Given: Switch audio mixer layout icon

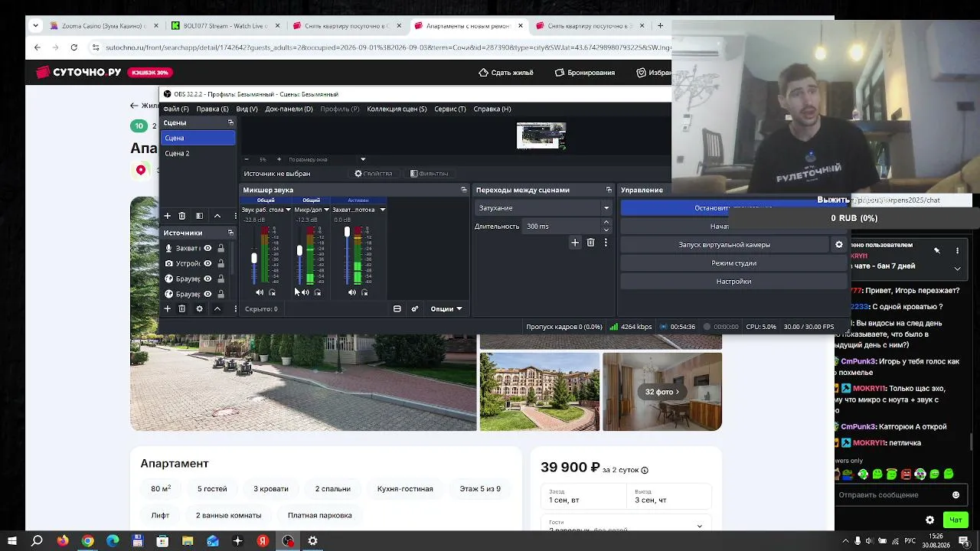Looking at the screenshot, I should [x=397, y=308].
